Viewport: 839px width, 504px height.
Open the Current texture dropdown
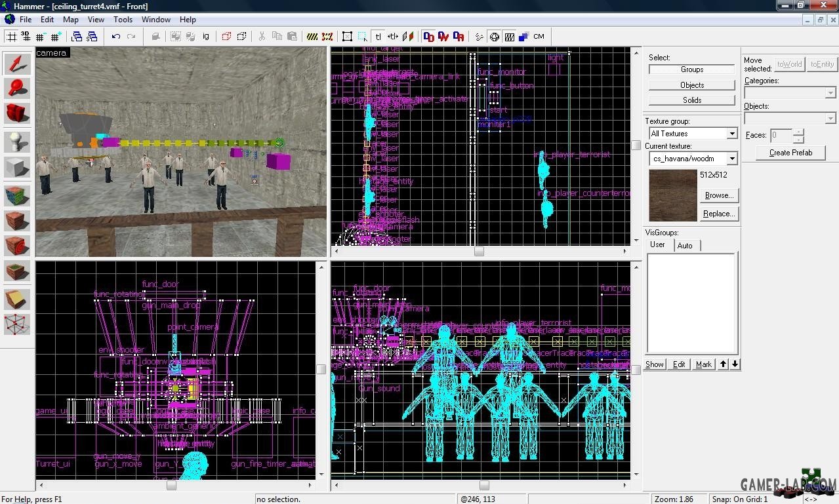(x=732, y=159)
